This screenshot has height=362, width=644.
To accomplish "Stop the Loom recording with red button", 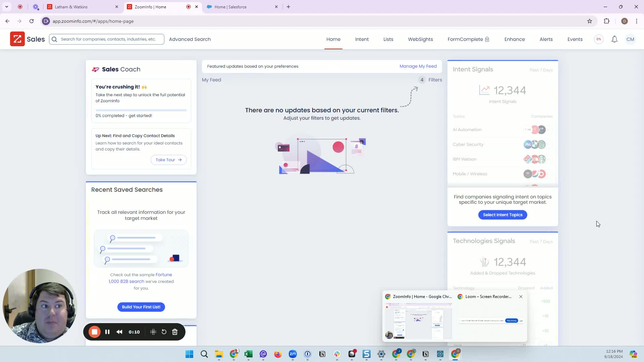I will tap(95, 332).
